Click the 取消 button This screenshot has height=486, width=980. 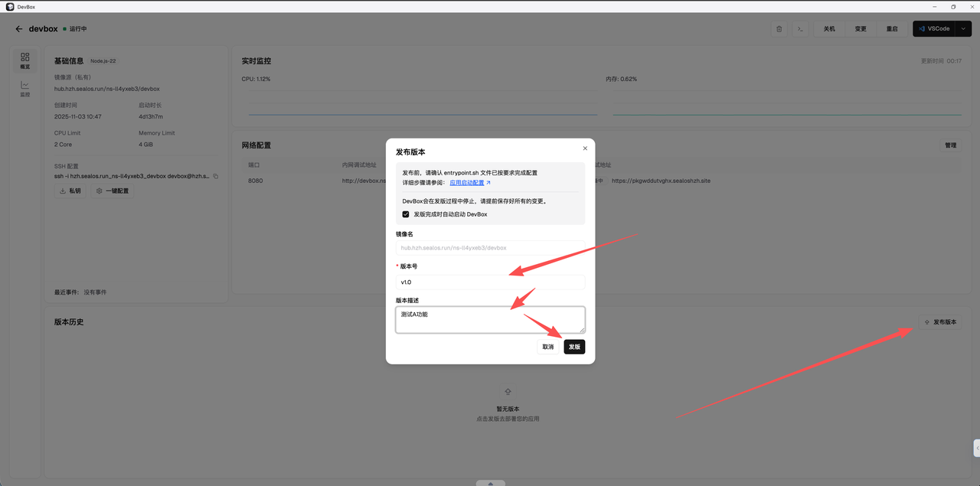[547, 347]
